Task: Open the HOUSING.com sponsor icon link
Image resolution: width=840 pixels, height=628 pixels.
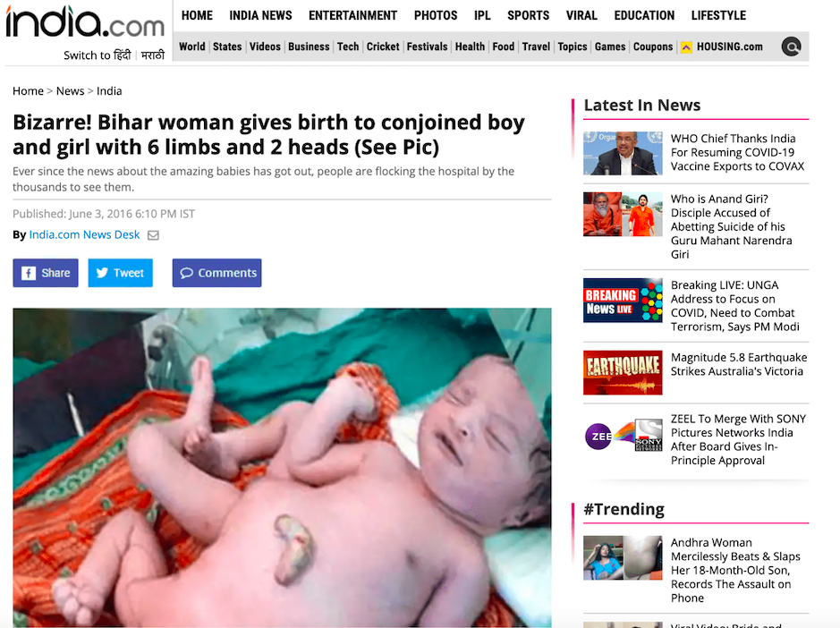Action: [x=686, y=47]
